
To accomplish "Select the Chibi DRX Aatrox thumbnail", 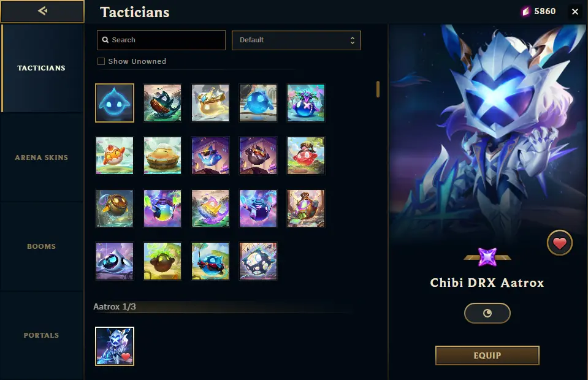I will click(x=115, y=346).
